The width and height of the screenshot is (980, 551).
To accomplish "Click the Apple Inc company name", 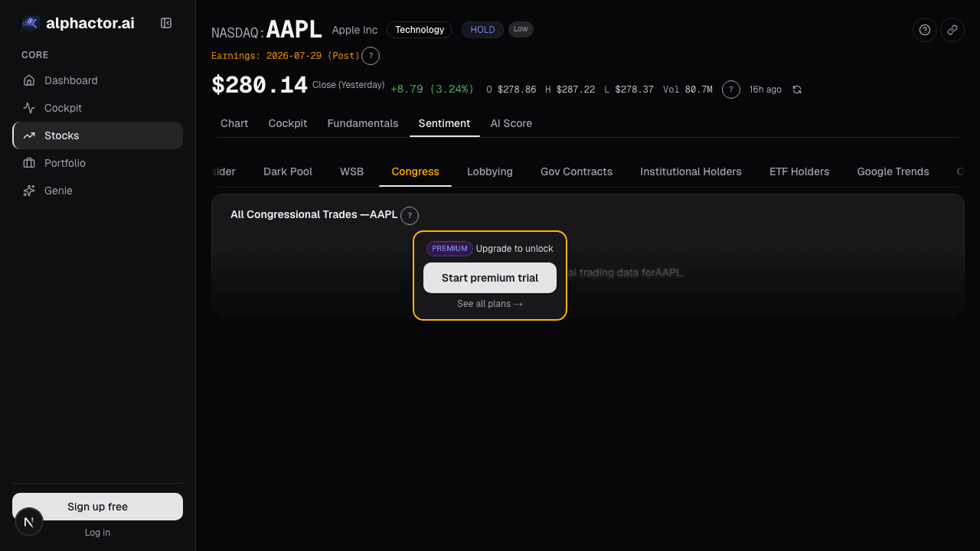I will (x=354, y=30).
